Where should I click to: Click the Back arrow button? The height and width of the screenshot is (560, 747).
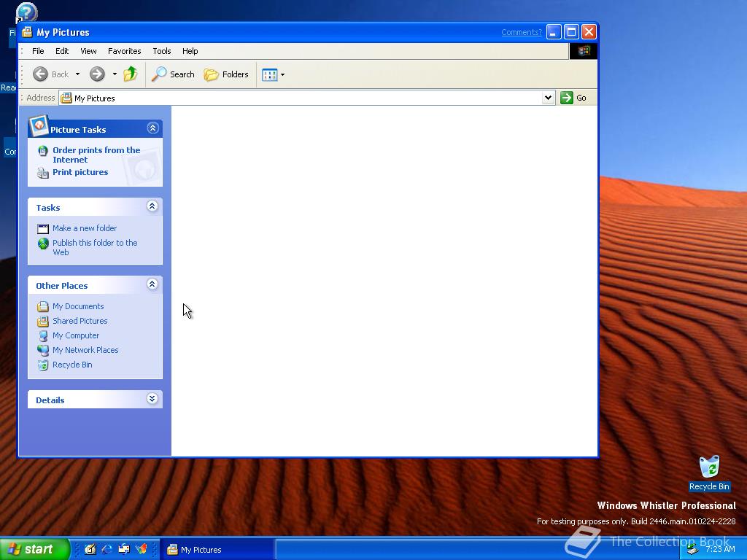pyautogui.click(x=51, y=74)
